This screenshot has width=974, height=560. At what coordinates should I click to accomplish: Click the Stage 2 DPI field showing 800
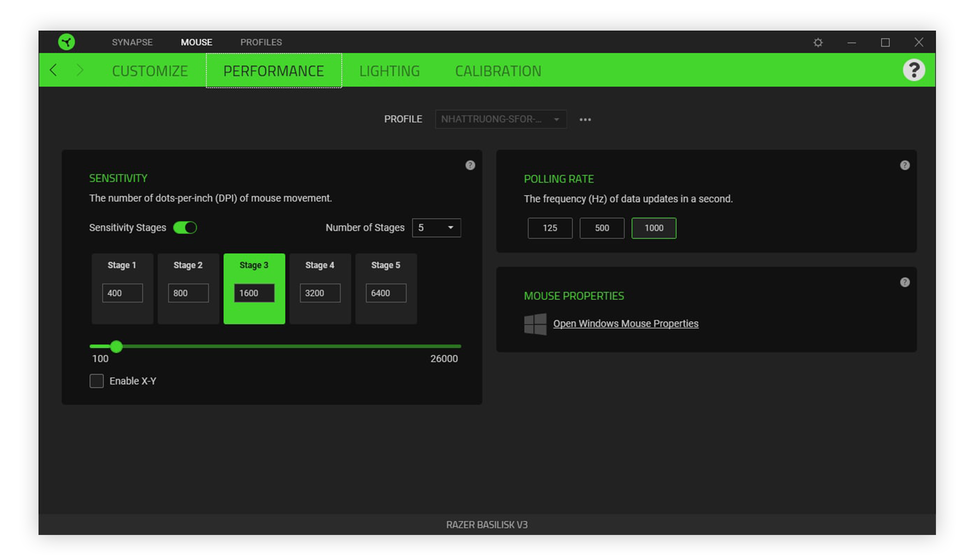pyautogui.click(x=188, y=293)
